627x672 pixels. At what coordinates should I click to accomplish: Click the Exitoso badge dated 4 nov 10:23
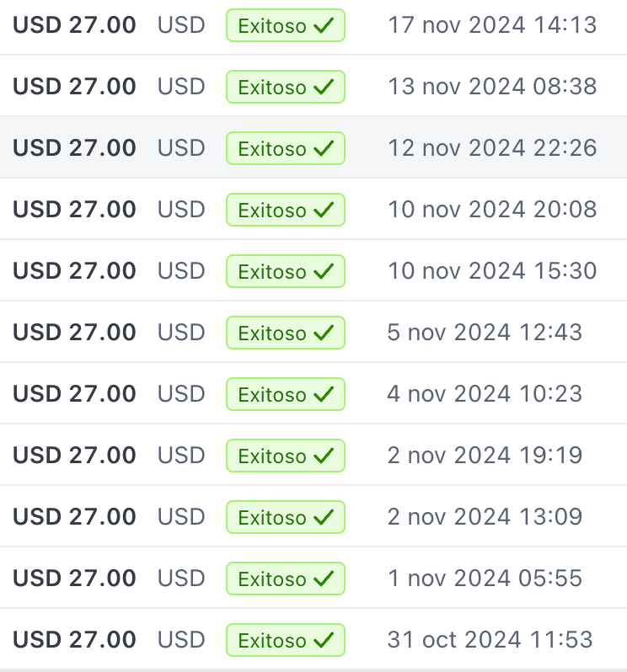(x=285, y=394)
